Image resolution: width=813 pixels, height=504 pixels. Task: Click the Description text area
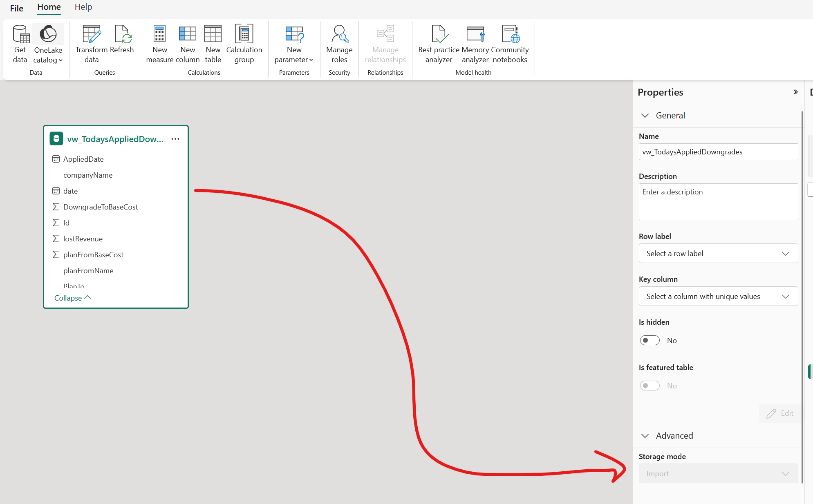click(718, 202)
